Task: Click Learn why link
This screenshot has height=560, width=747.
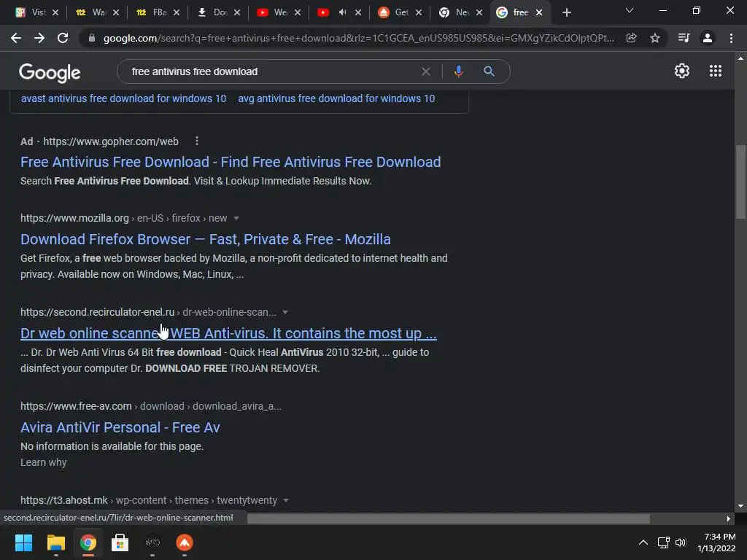Action: (x=43, y=462)
